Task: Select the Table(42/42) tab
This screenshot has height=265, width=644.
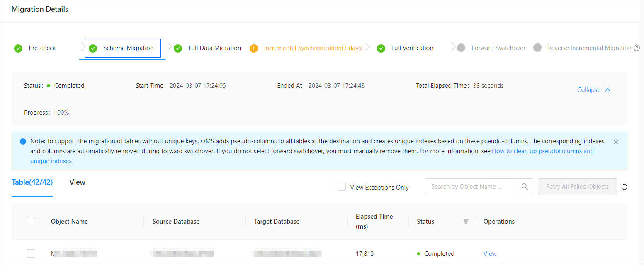Action: [x=32, y=182]
